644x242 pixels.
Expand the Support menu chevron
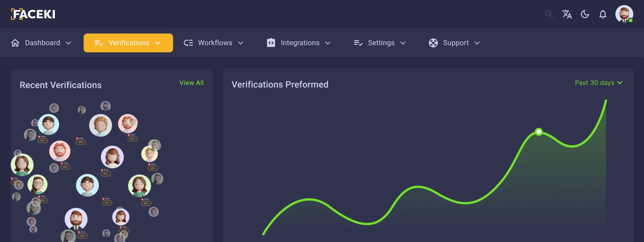477,43
